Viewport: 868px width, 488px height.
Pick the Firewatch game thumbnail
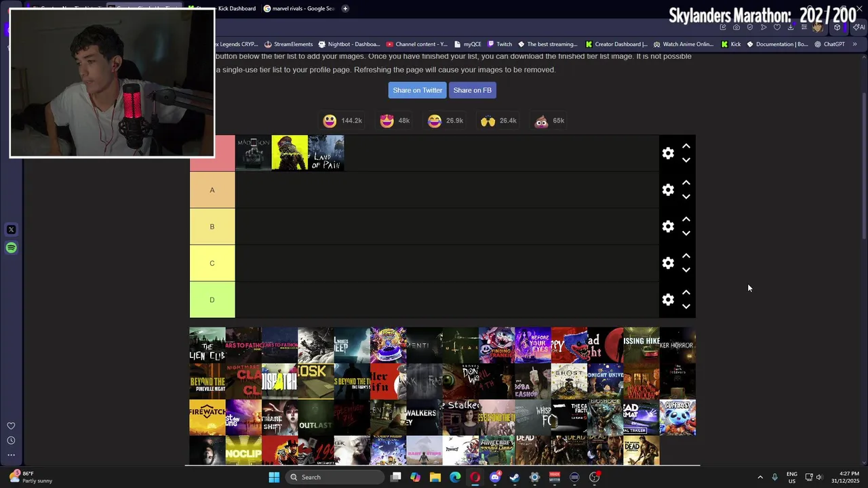(208, 418)
